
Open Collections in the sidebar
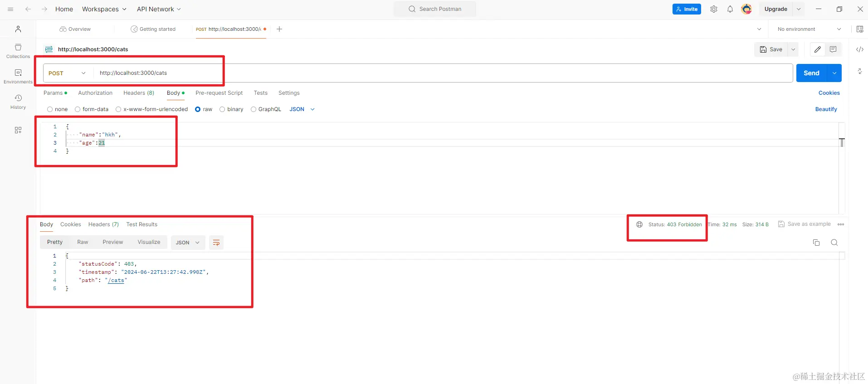(x=18, y=51)
